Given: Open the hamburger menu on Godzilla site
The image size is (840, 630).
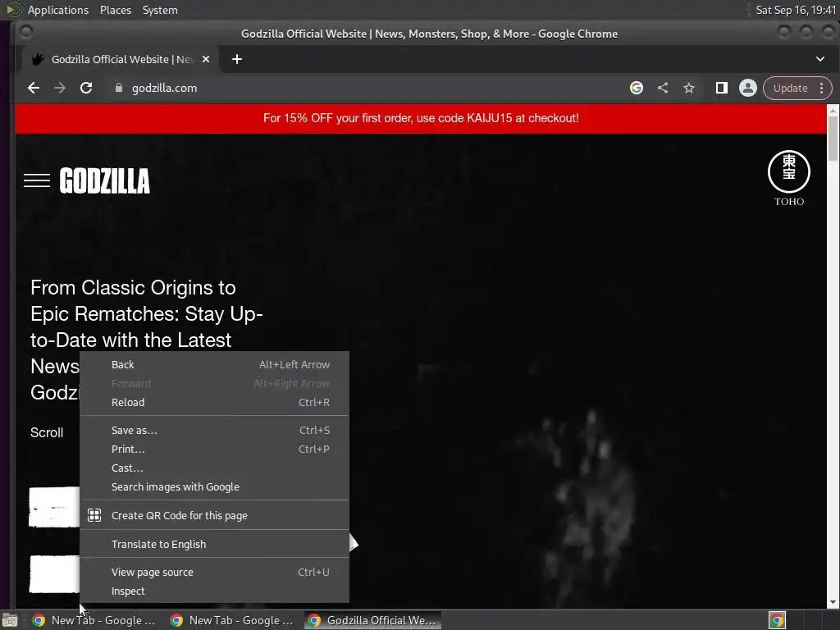Looking at the screenshot, I should 37,180.
